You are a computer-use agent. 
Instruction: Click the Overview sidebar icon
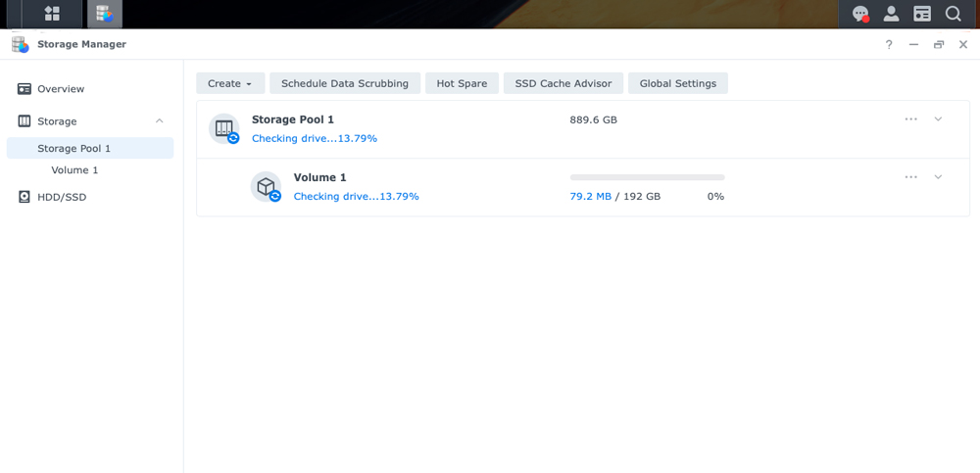click(x=24, y=89)
